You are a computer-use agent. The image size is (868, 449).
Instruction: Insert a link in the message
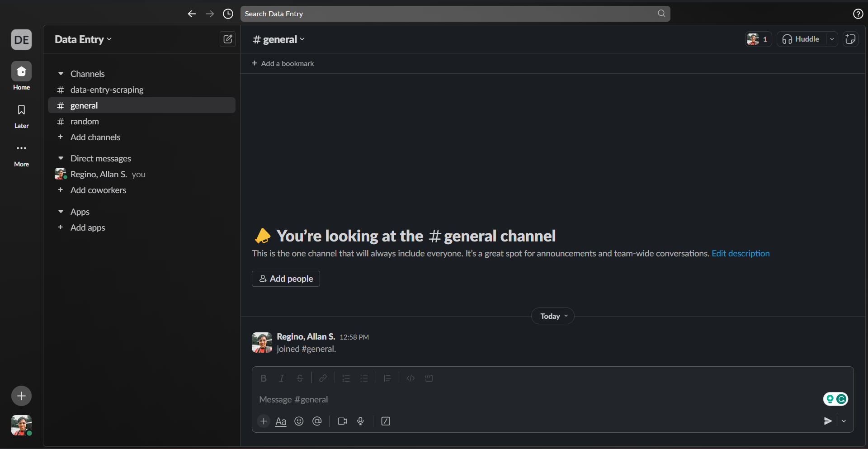coord(323,378)
